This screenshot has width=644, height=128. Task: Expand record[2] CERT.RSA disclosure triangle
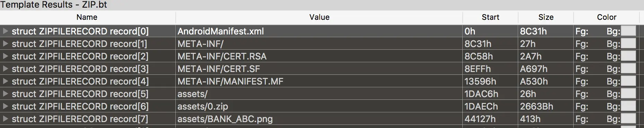[x=5, y=56]
